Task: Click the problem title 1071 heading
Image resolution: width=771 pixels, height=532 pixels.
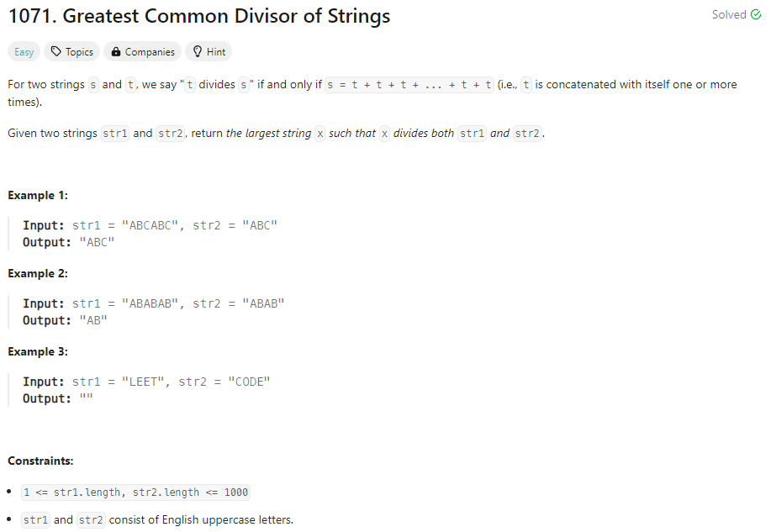Action: coord(199,16)
